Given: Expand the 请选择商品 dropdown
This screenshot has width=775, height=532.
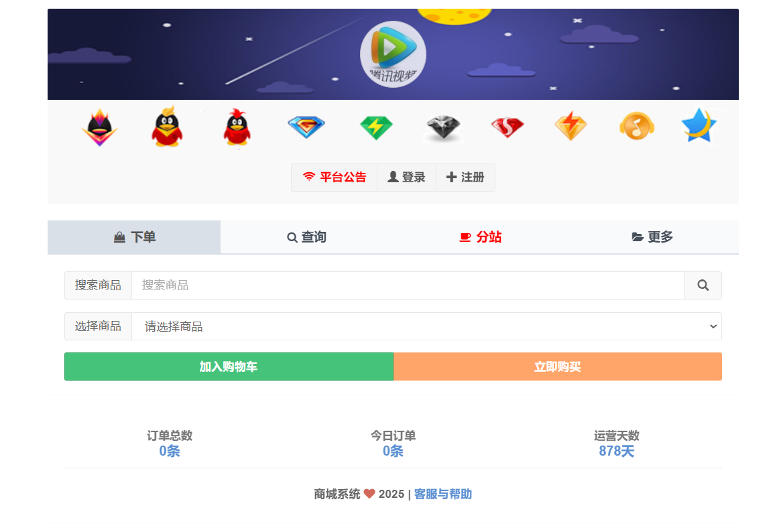Looking at the screenshot, I should point(426,326).
